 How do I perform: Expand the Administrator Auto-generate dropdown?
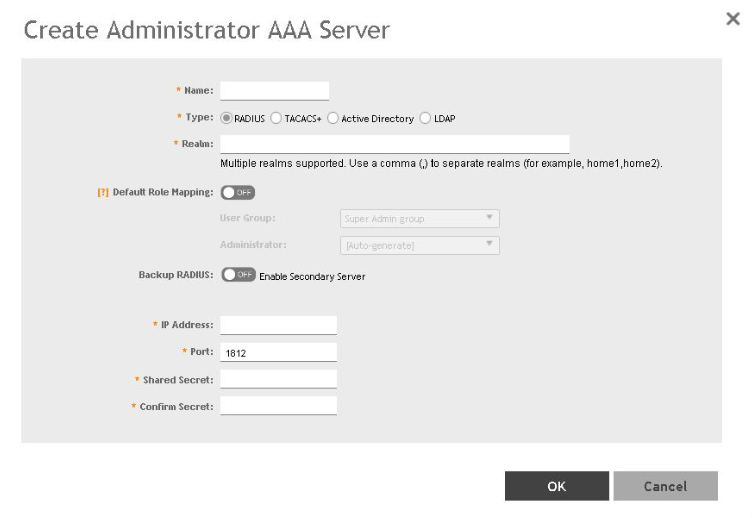420,246
